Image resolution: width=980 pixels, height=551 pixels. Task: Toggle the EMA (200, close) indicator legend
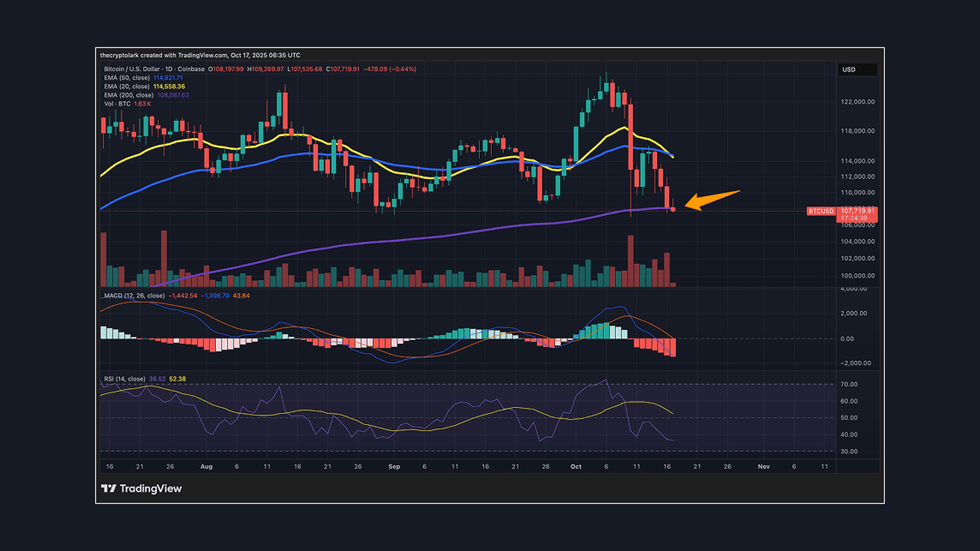click(x=128, y=95)
